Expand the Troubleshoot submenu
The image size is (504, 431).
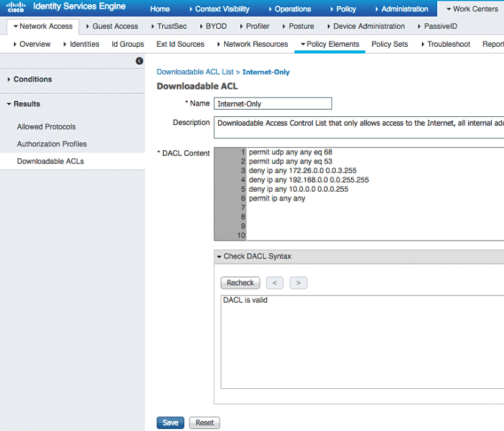coord(446,44)
